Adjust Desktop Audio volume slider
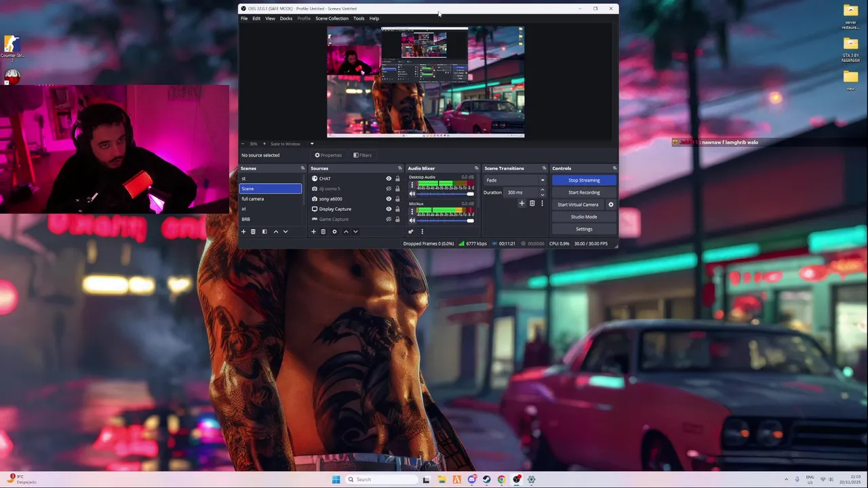This screenshot has width=868, height=488. click(x=446, y=194)
